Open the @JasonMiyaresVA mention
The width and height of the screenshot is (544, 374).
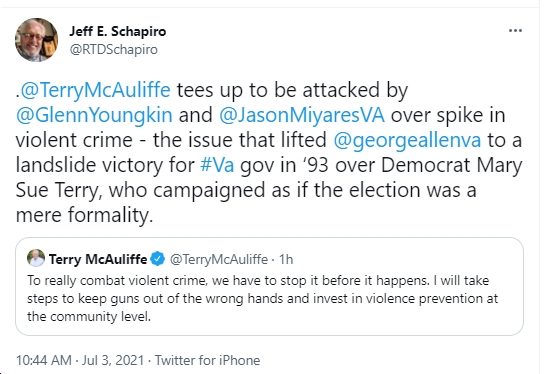pyautogui.click(x=301, y=115)
